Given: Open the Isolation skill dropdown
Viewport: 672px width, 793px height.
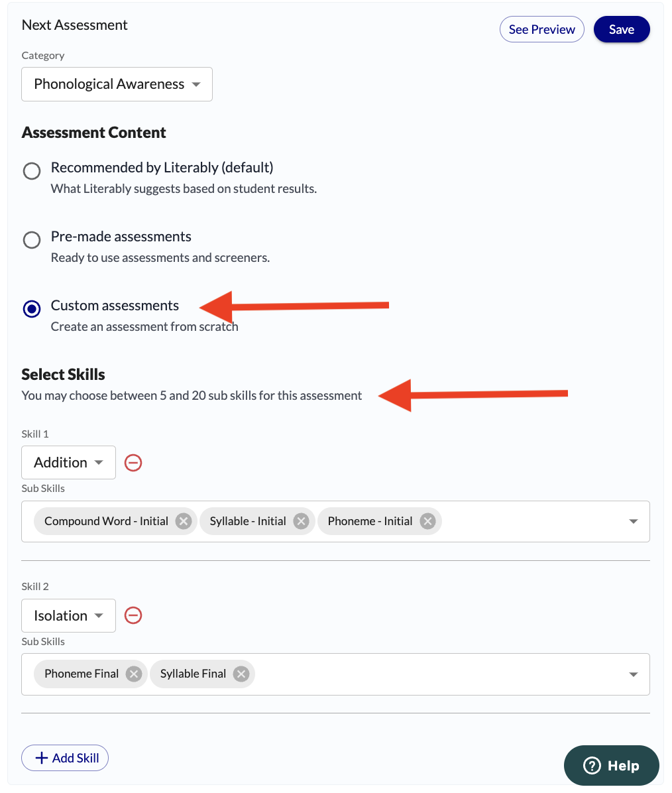Looking at the screenshot, I should tap(68, 615).
